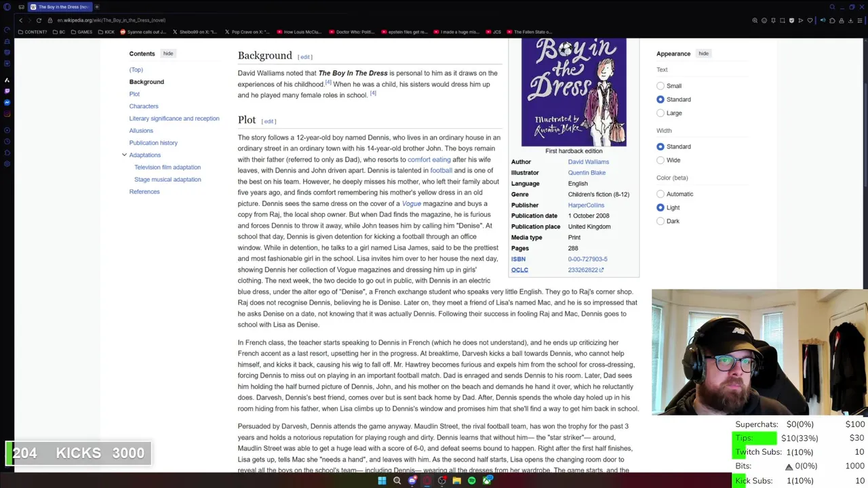Select Automatic color mode
Screen dimensions: 868x488
coord(660,194)
